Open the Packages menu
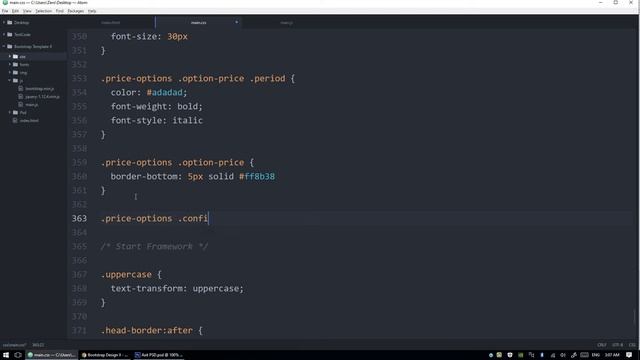This screenshot has width=640, height=360. point(76,11)
